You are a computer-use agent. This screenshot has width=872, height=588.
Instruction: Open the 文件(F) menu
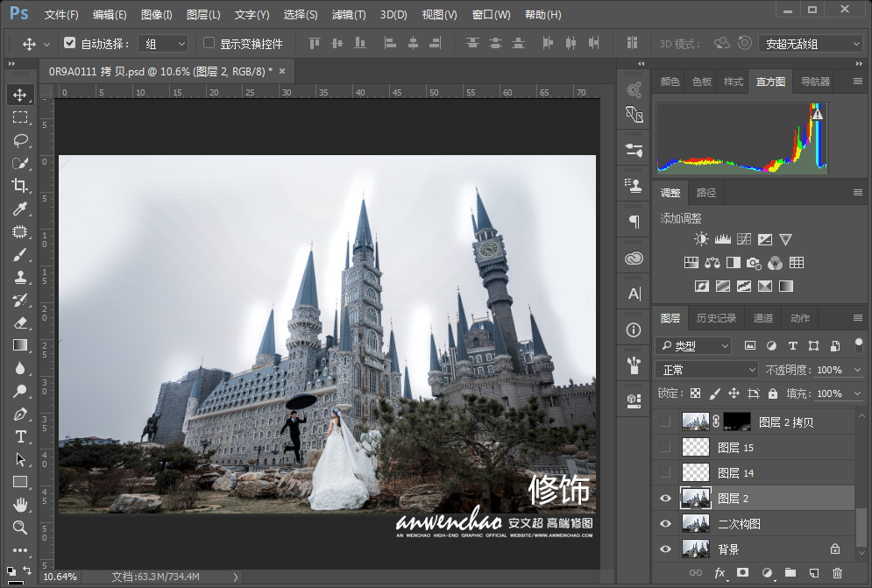pos(61,15)
